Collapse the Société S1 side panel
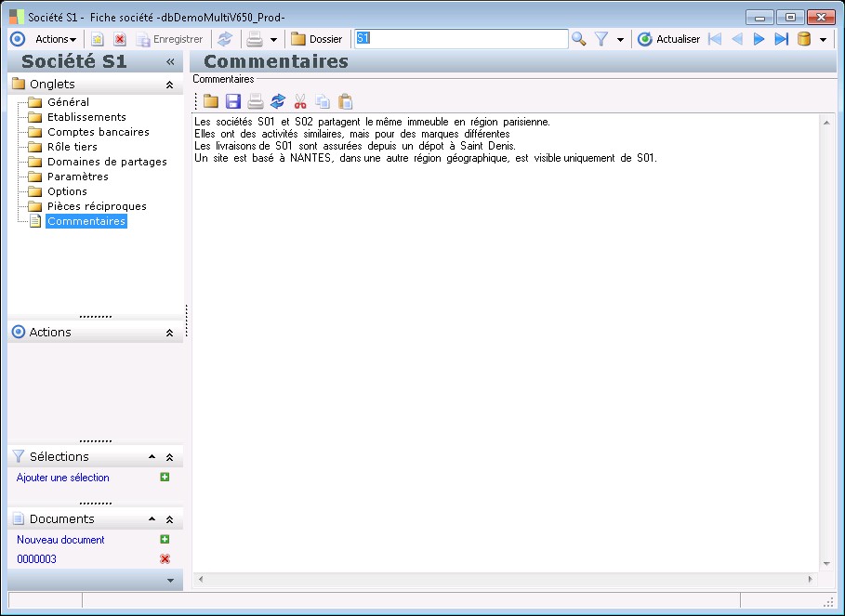Screen dimensions: 845x616 coord(170,62)
